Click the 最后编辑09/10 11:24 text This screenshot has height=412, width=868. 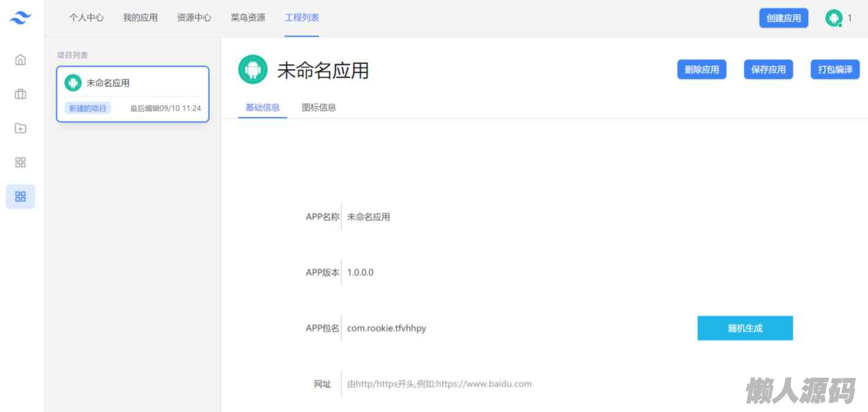pyautogui.click(x=165, y=109)
